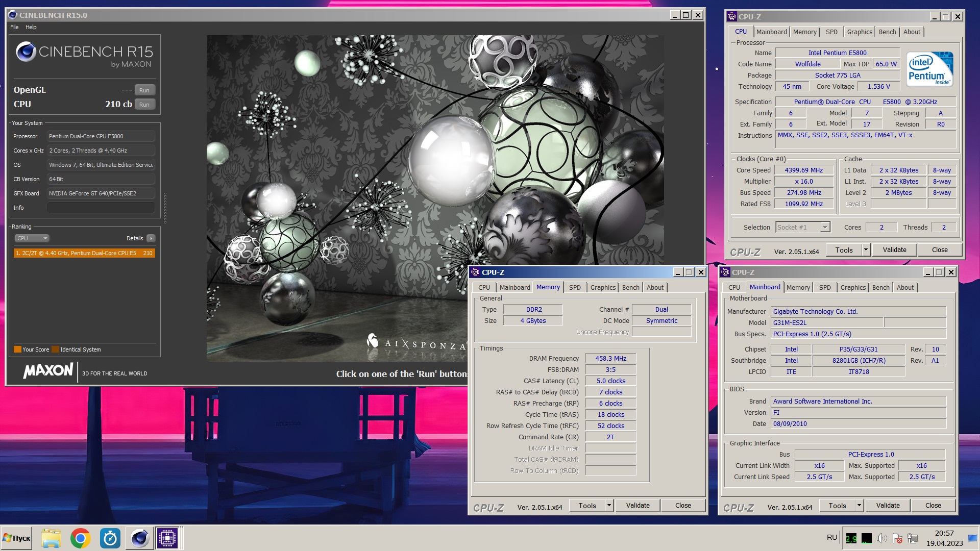Click Tools button in CPU-Z CPU window
Image resolution: width=980 pixels, height=551 pixels.
844,250
